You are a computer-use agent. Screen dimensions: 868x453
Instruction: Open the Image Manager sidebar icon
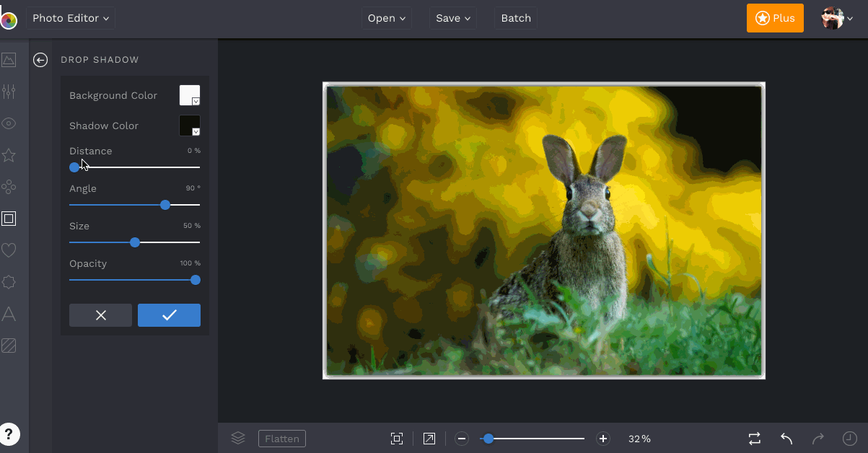click(9, 60)
